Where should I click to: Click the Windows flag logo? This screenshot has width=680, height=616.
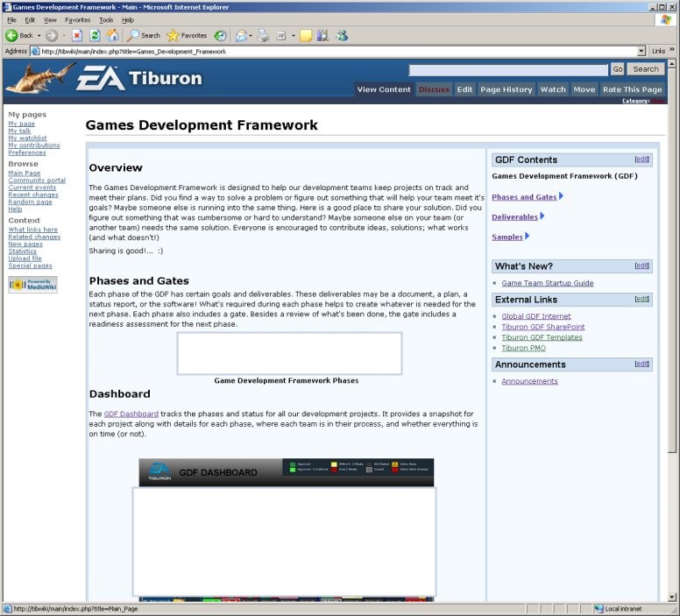666,20
